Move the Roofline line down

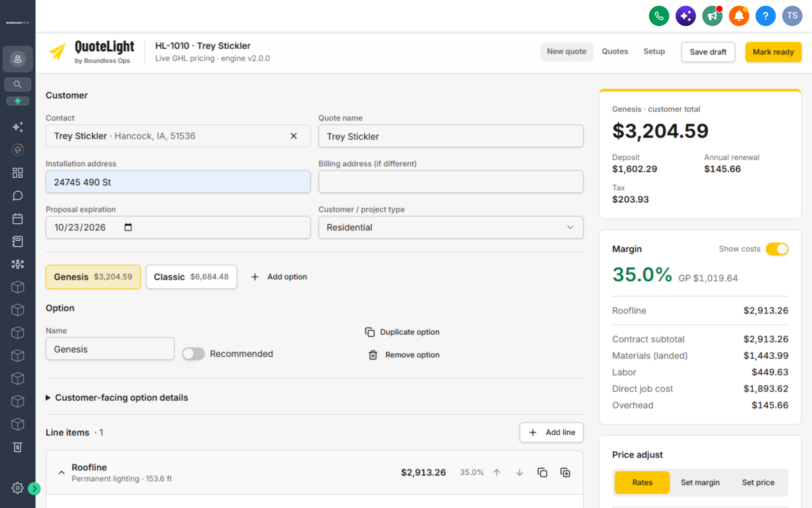click(x=520, y=472)
